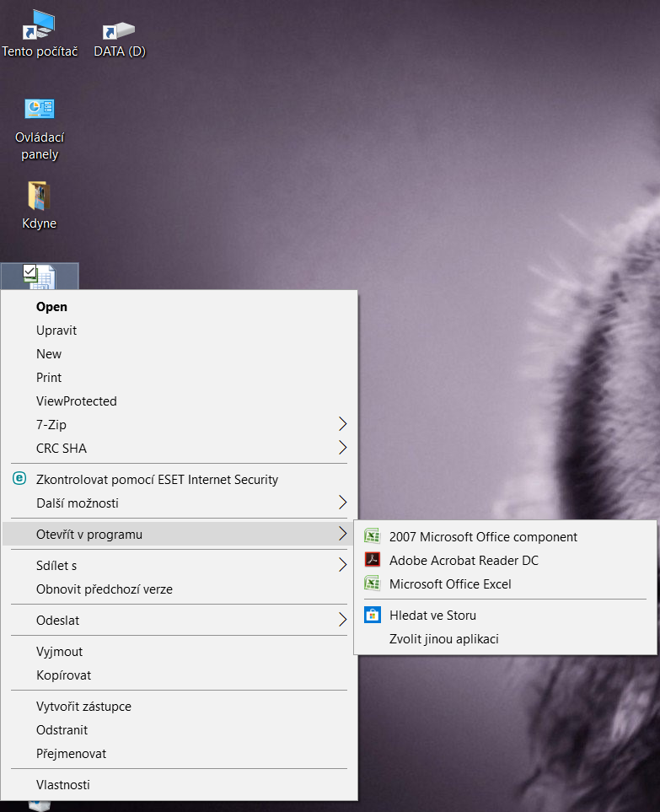The width and height of the screenshot is (660, 812).
Task: Click the 2007 Microsoft Office component icon
Action: [x=373, y=536]
